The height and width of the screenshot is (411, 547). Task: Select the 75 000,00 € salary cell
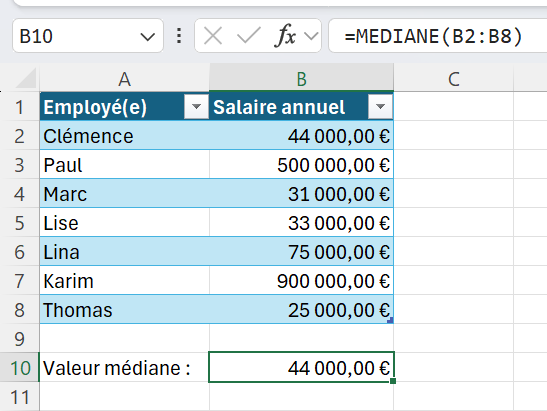(301, 252)
